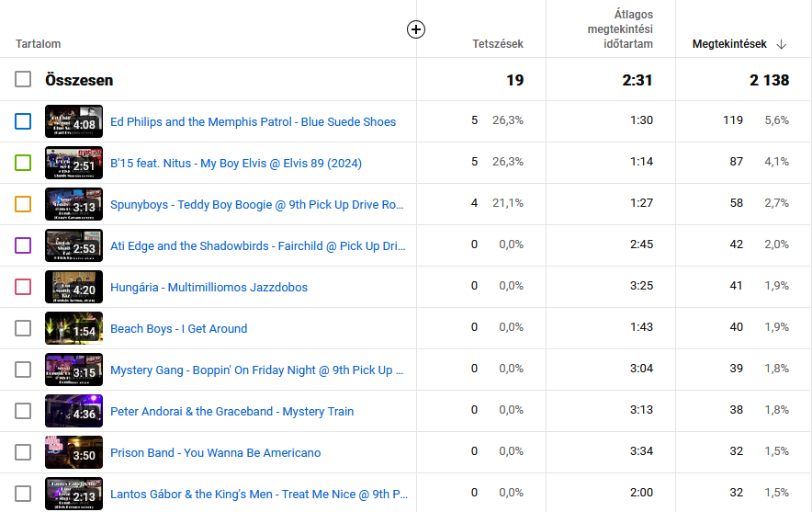812x512 pixels.
Task: Open Prison Band - You Wanna Be Americano
Action: click(x=215, y=452)
